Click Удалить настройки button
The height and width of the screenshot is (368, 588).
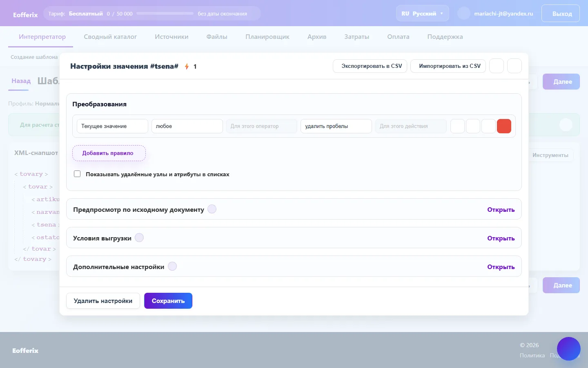[103, 301]
